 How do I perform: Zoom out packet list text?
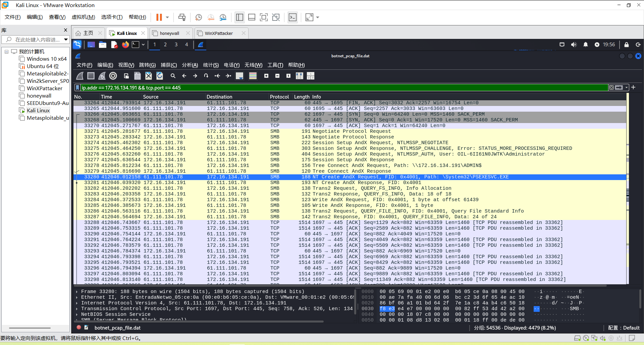277,76
